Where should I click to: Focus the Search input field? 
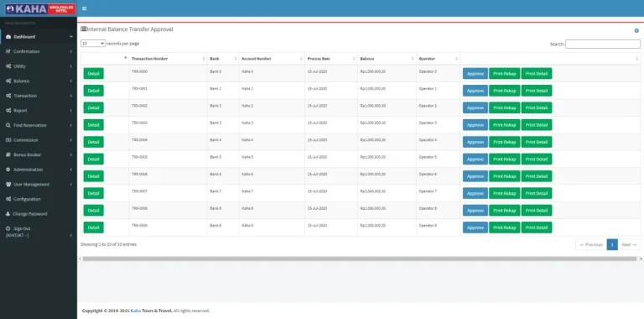pyautogui.click(x=603, y=44)
